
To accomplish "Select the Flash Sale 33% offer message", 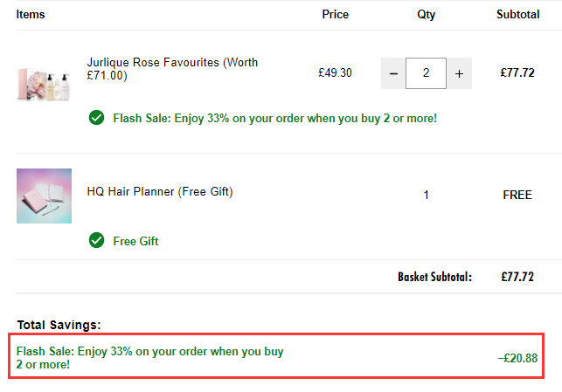I will [x=275, y=118].
